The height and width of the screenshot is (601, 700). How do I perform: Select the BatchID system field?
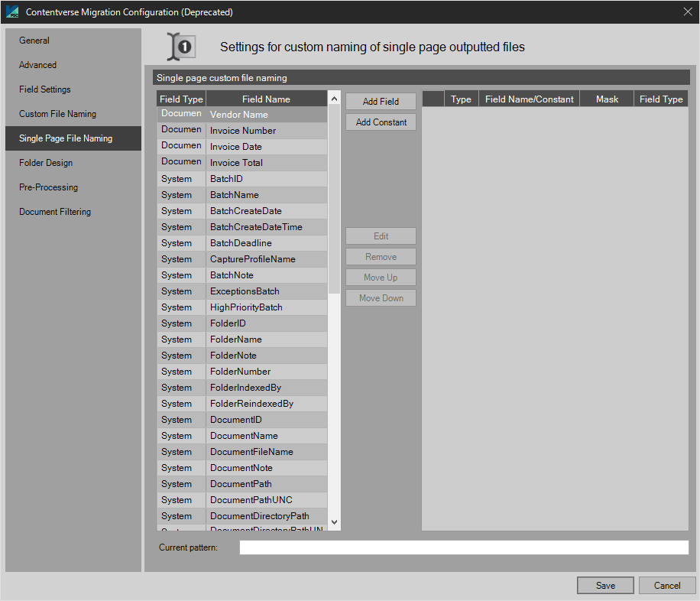pos(242,179)
